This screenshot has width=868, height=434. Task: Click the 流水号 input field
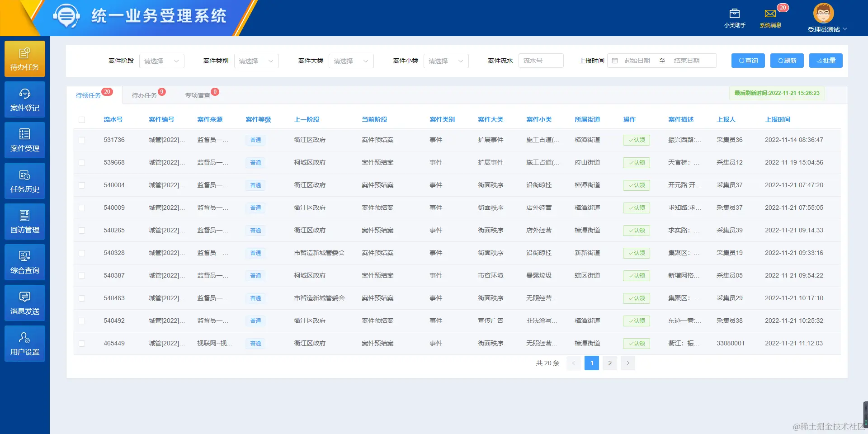tap(541, 61)
